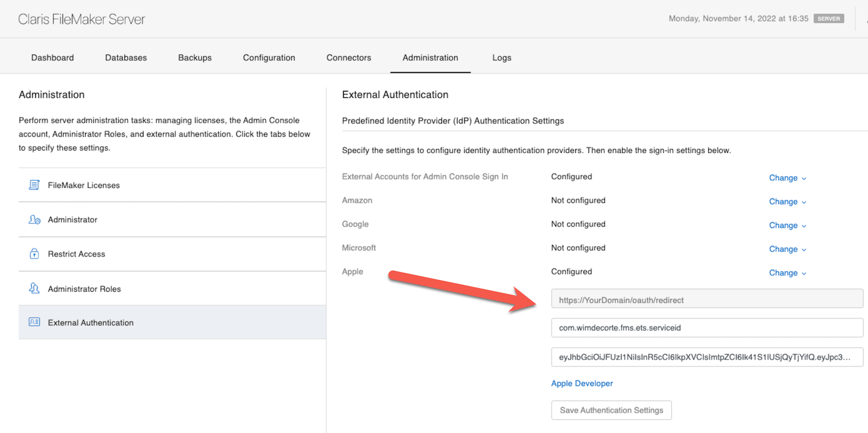
Task: Click the Administration heading in left panel
Action: pyautogui.click(x=52, y=95)
